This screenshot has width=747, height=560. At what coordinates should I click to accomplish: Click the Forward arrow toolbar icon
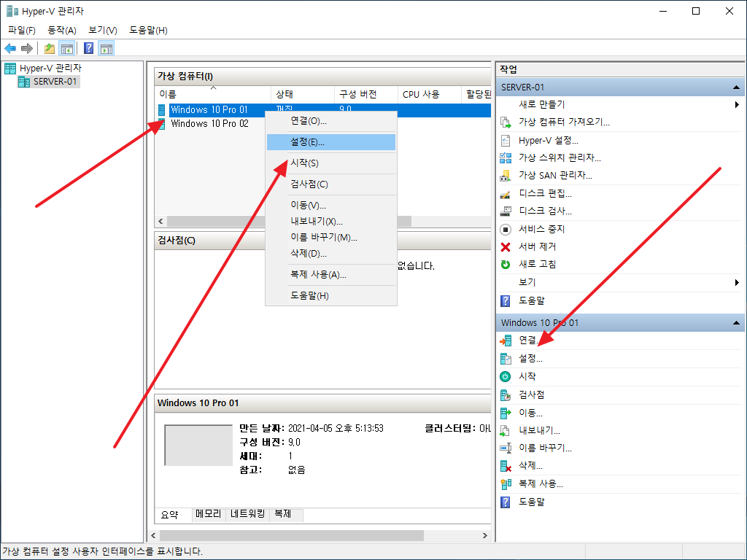[27, 48]
